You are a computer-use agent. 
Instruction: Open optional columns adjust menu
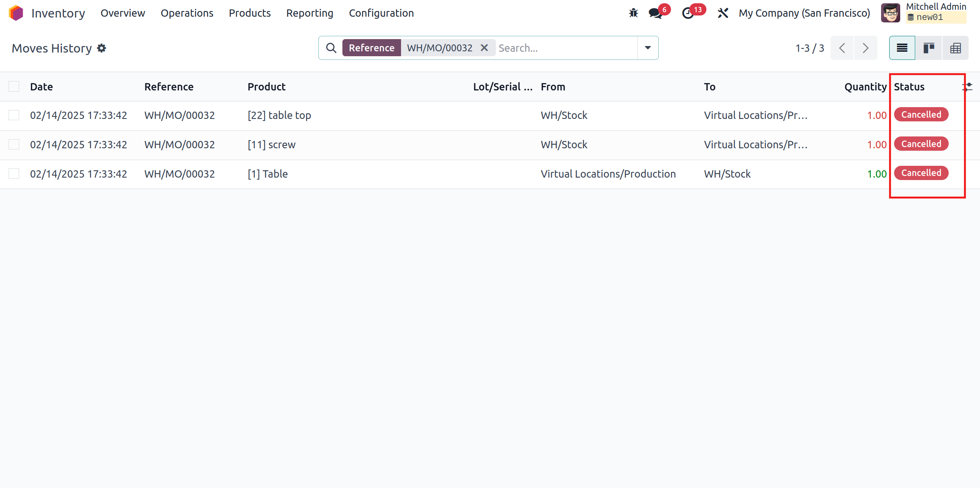(968, 86)
